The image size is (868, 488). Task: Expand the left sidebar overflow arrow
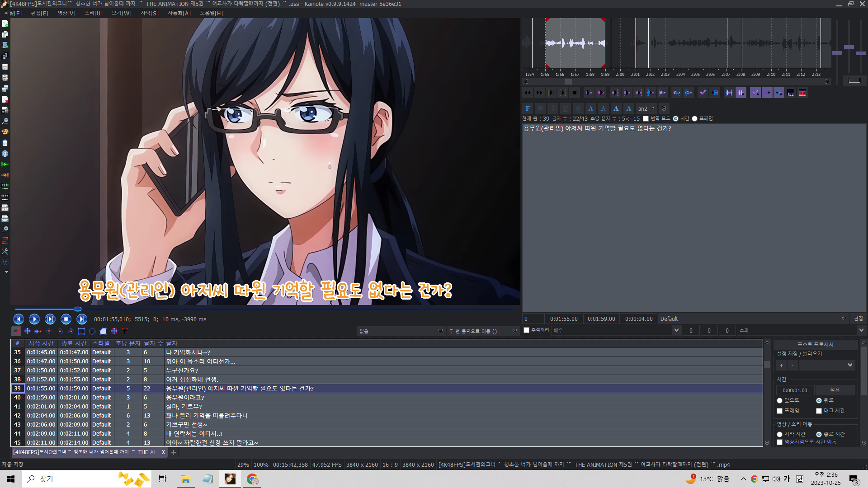tap(6, 272)
